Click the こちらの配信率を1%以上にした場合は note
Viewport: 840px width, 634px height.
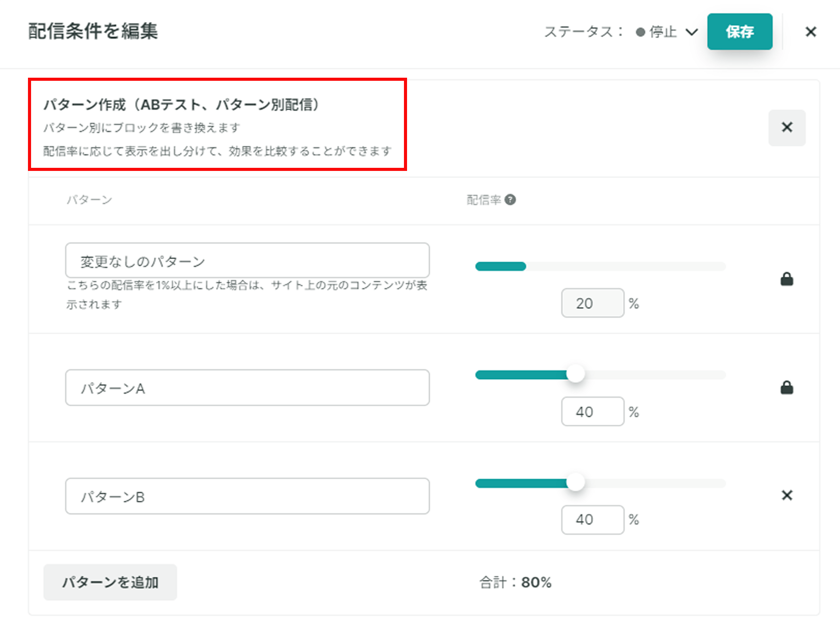248,294
